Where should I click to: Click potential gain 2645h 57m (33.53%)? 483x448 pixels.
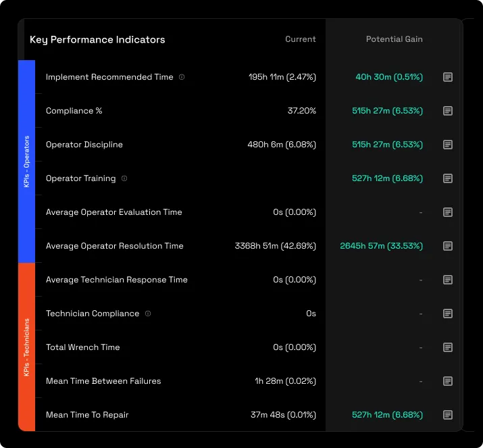(x=382, y=246)
